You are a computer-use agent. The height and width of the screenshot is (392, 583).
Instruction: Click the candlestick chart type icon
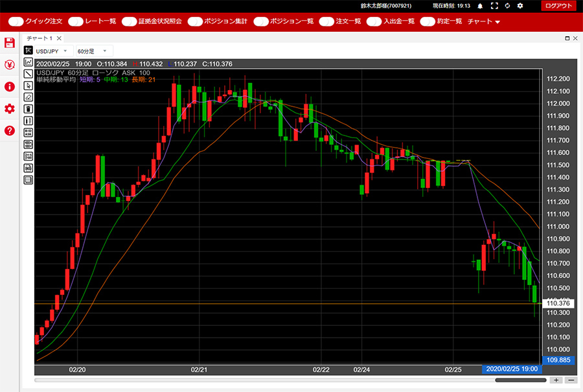(29, 121)
